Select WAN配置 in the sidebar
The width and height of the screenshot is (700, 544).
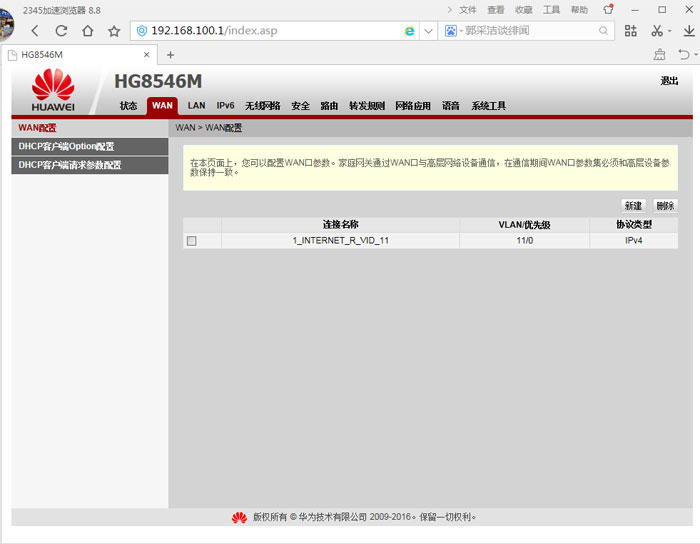[x=90, y=128]
